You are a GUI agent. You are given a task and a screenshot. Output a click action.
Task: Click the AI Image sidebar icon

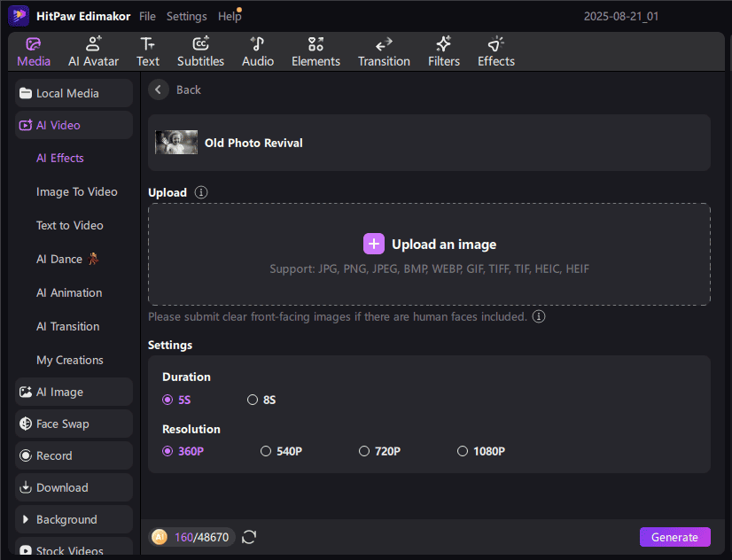pyautogui.click(x=25, y=392)
